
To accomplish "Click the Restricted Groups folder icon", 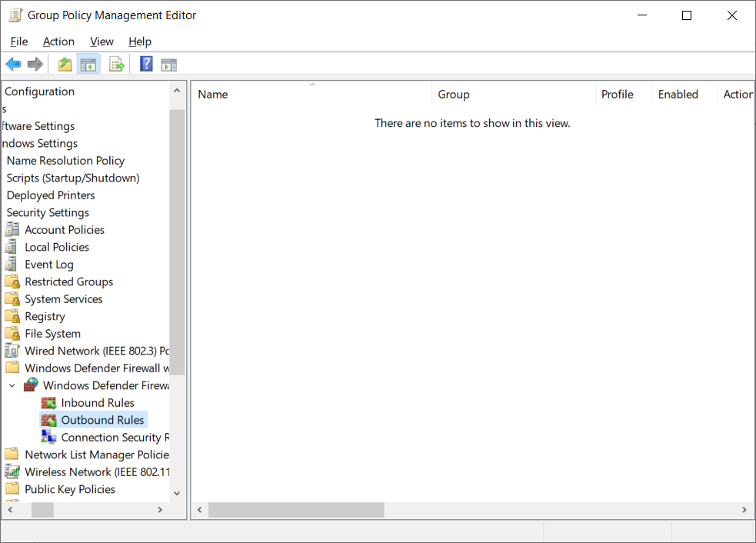I will pyautogui.click(x=12, y=281).
